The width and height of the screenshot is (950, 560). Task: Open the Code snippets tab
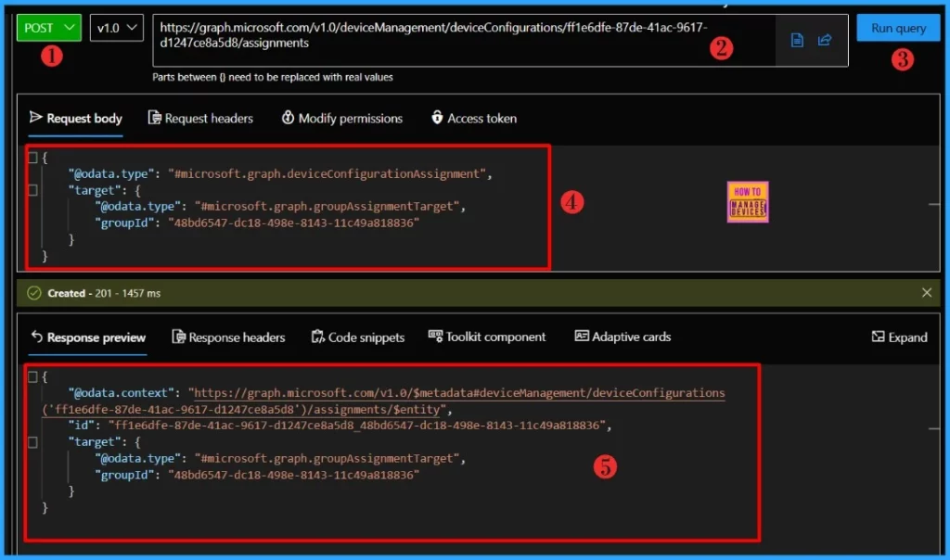[357, 337]
